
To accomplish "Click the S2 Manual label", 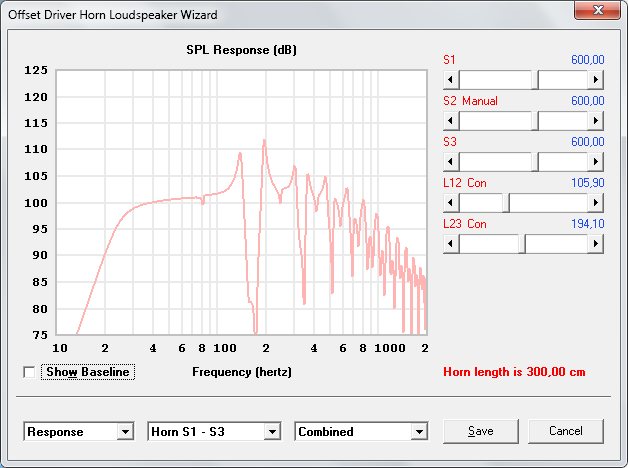I will tap(470, 100).
